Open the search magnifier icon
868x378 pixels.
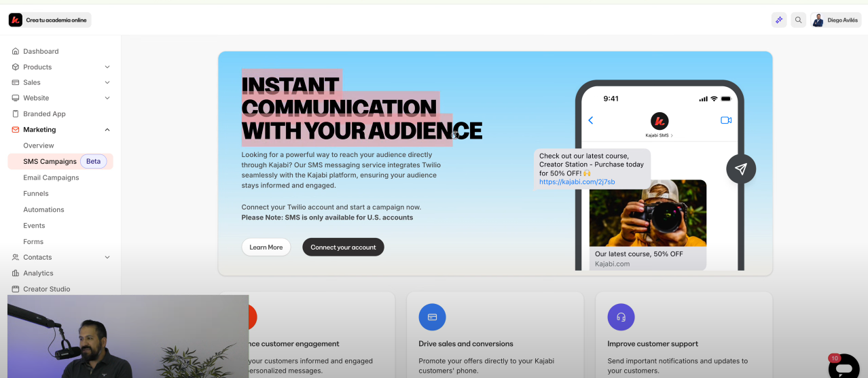pyautogui.click(x=799, y=20)
